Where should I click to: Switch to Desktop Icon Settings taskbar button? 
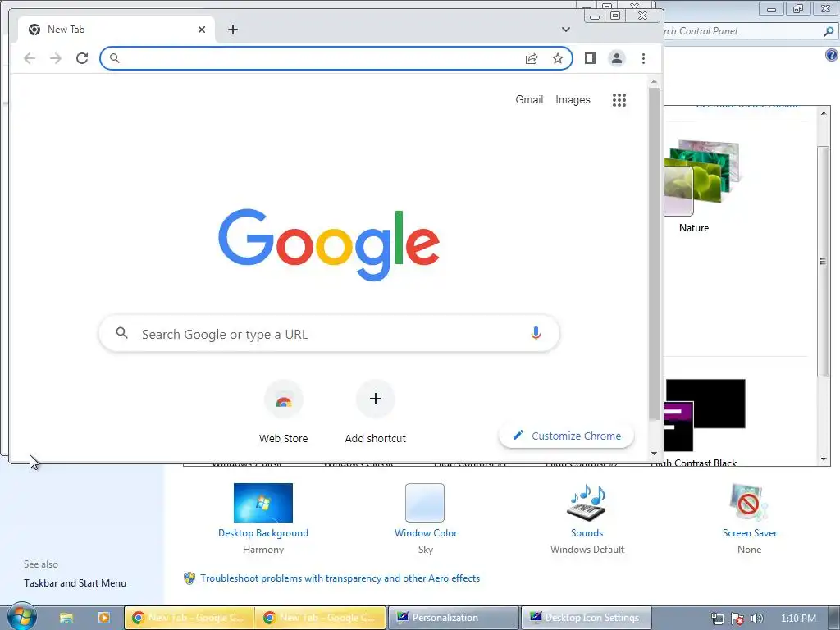click(586, 618)
